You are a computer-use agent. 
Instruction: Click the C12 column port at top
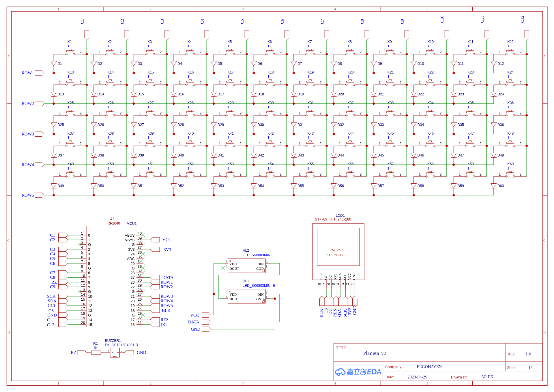527,35
